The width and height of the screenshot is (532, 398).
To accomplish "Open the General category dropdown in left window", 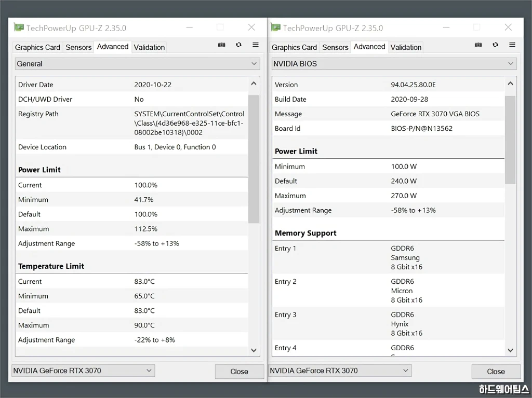I will click(x=137, y=64).
